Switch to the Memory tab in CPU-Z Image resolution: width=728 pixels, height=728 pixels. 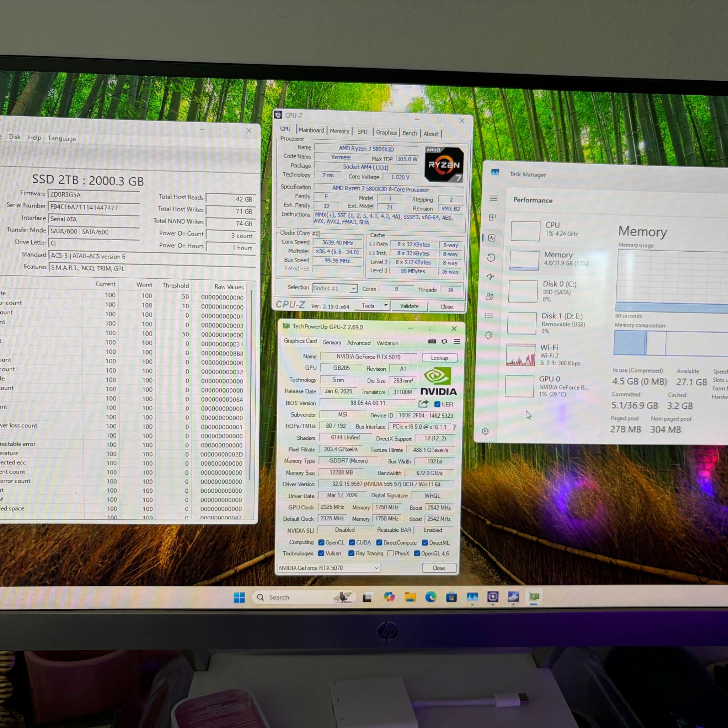pyautogui.click(x=339, y=131)
